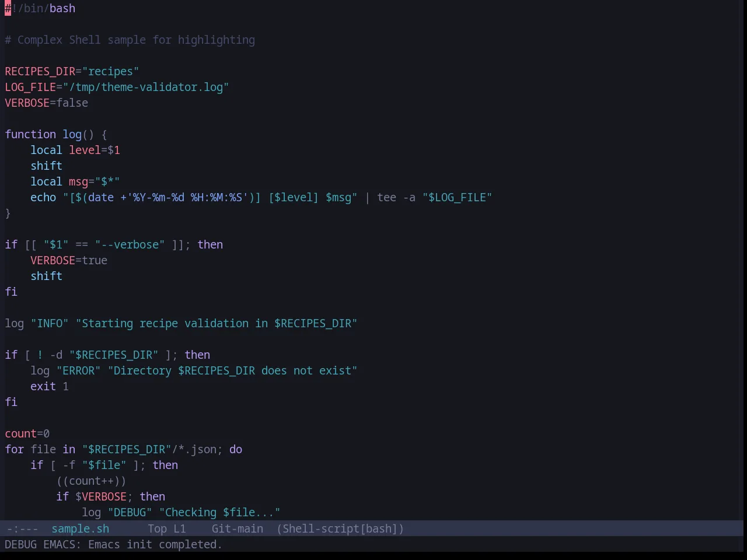Click the Shell-script[bash] major mode indicator
The height and width of the screenshot is (560, 747).
click(340, 528)
